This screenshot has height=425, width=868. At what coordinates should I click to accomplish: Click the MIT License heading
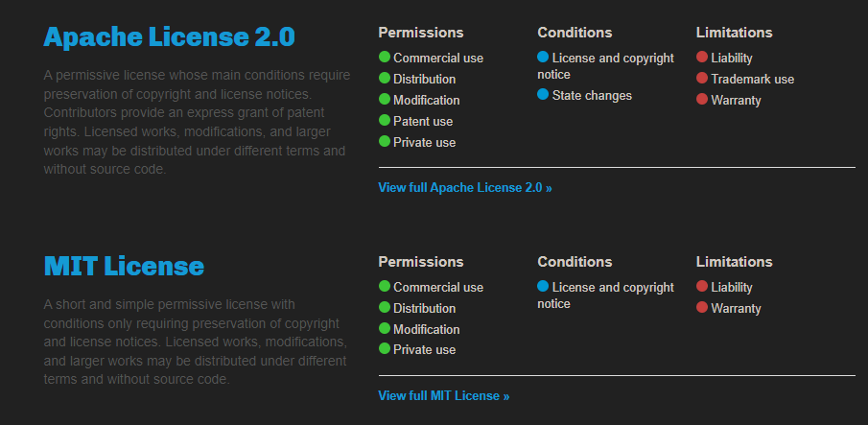(x=124, y=266)
